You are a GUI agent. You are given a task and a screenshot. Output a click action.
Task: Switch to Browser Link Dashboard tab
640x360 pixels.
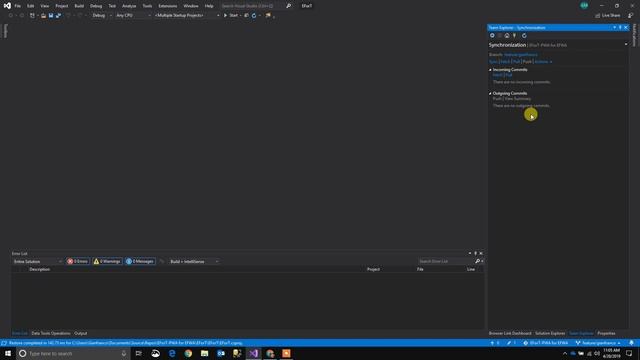(510, 333)
